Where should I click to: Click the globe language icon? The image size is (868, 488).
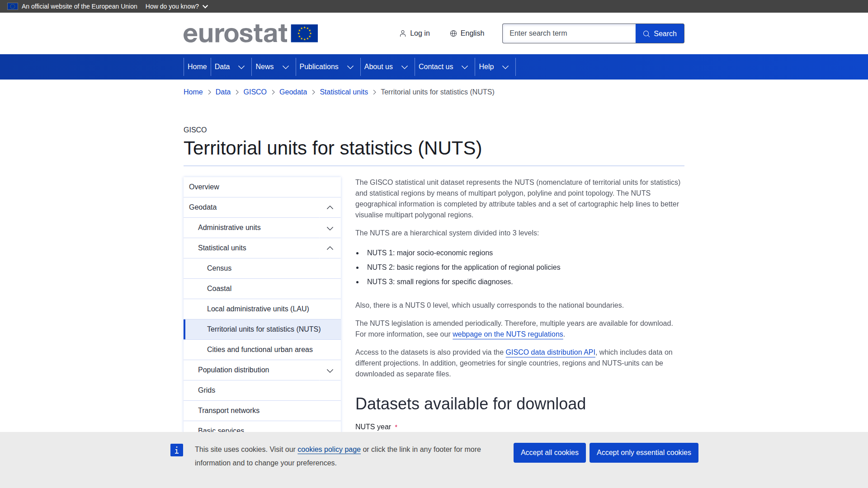453,33
